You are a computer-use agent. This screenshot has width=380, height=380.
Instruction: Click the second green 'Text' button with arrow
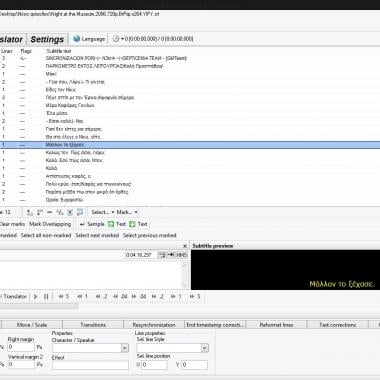pos(138,224)
